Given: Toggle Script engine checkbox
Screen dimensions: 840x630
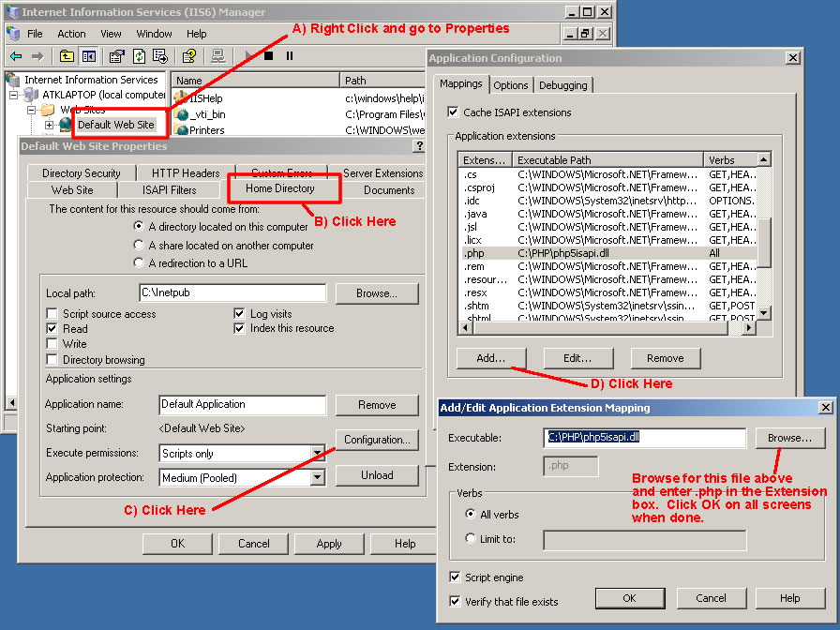Looking at the screenshot, I should 455,577.
